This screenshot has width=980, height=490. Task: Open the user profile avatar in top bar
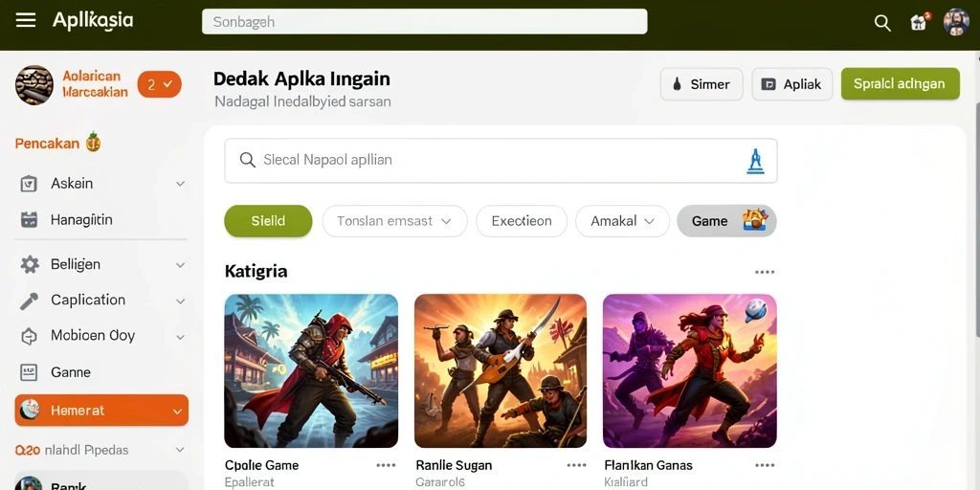[956, 22]
